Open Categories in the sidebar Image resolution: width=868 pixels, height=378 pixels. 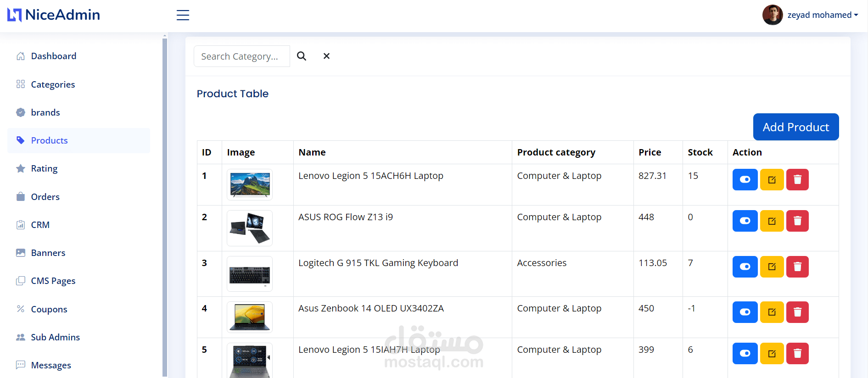78,84
